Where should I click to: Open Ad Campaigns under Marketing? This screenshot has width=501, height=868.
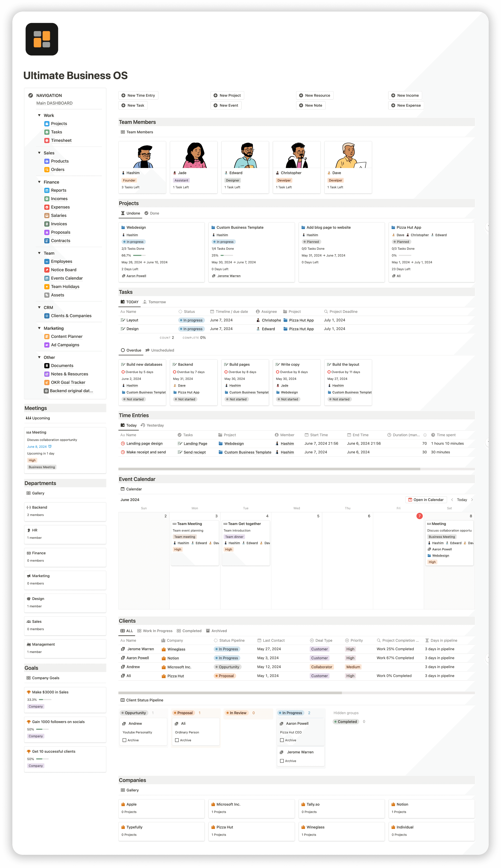[65, 345]
